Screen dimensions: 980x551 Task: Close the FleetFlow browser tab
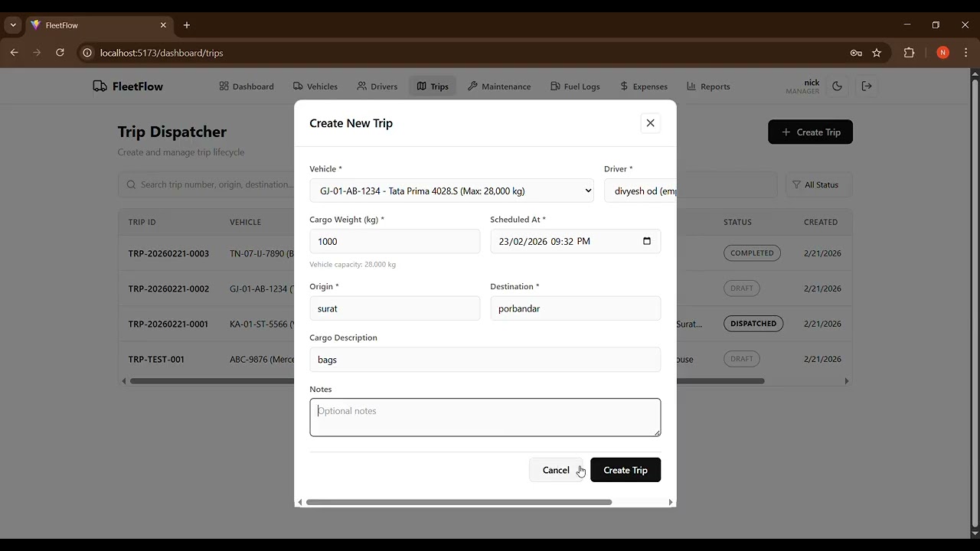point(163,25)
